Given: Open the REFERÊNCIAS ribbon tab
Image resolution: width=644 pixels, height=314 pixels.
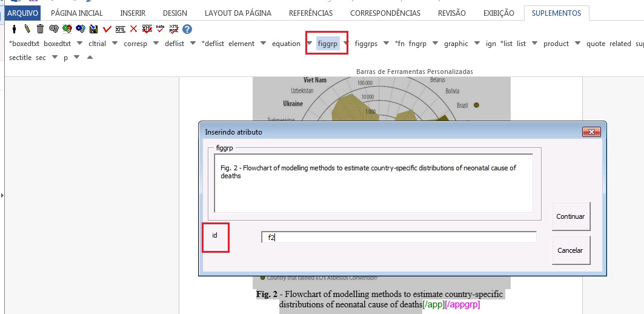Looking at the screenshot, I should 310,13.
